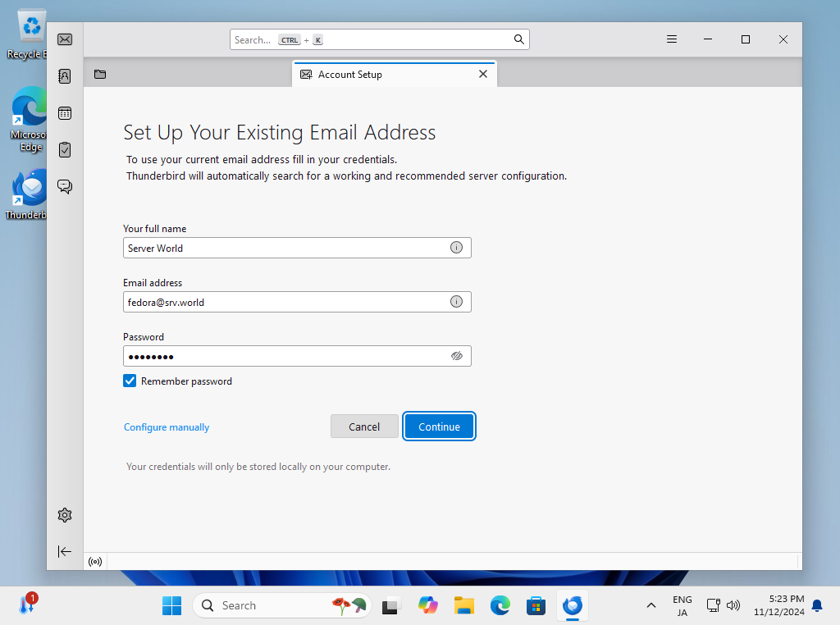Show hidden icons in system tray

(651, 605)
